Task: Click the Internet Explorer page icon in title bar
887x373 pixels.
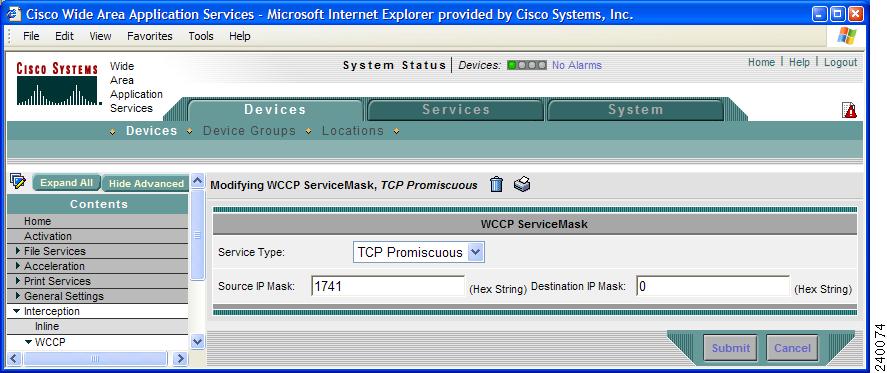Action: pyautogui.click(x=13, y=14)
